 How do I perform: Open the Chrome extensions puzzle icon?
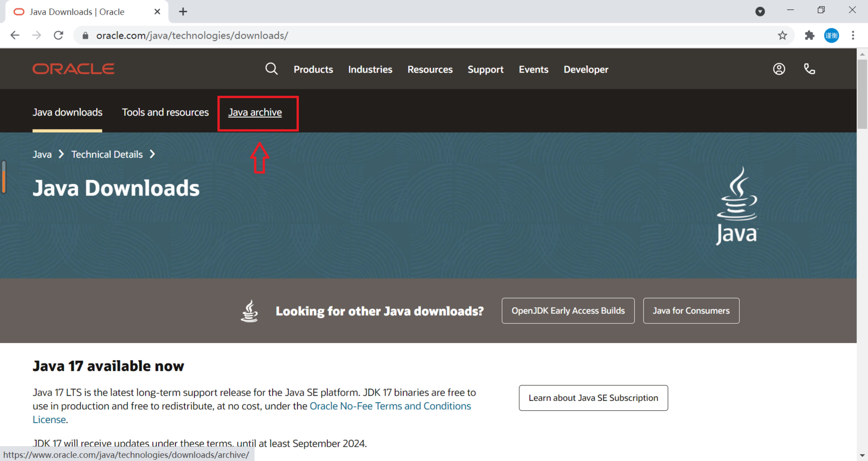809,35
